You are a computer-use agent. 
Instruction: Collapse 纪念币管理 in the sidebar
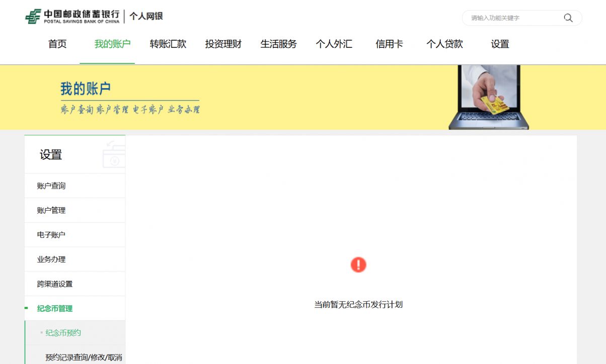pos(75,309)
